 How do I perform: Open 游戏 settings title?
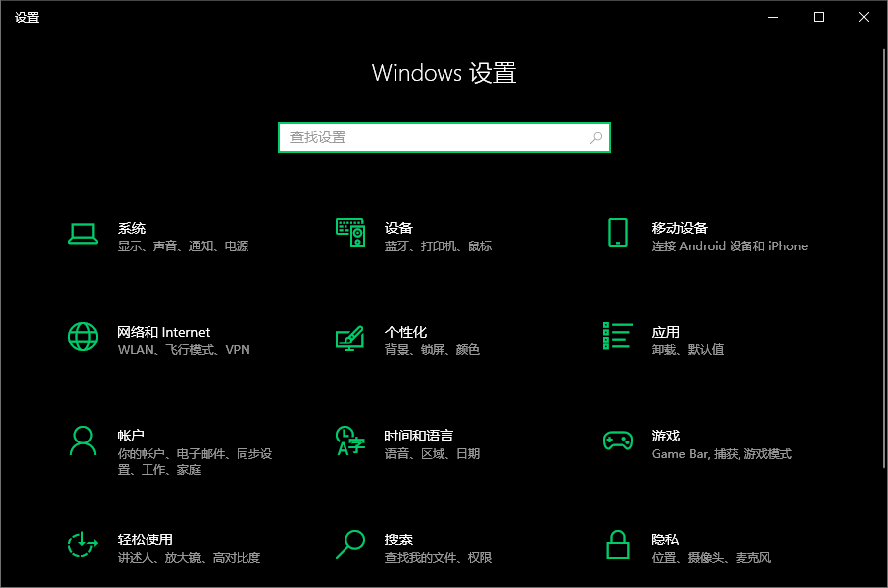click(666, 436)
